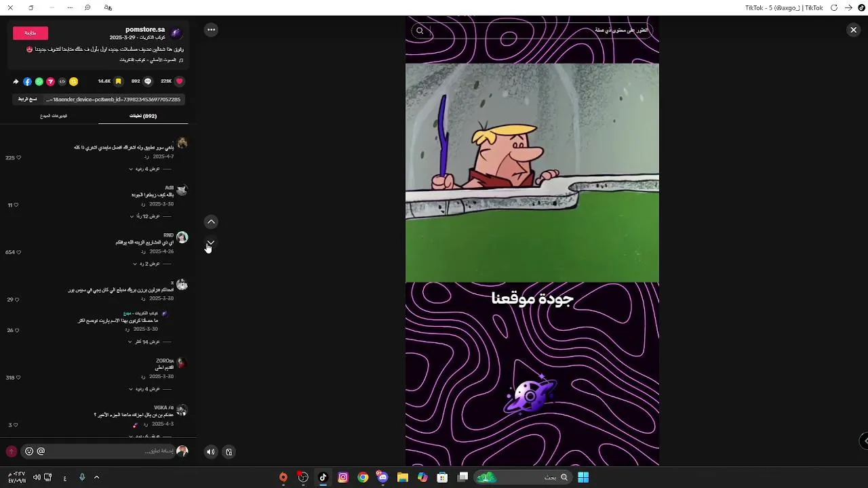Open Google Chrome from the taskbar
The width and height of the screenshot is (868, 488).
(x=363, y=477)
